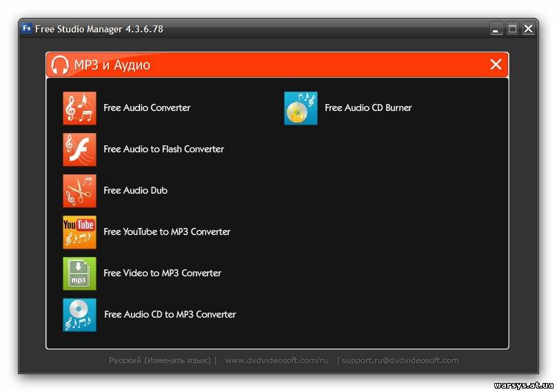
Task: Click the headphones icon in the orange header
Action: point(60,65)
